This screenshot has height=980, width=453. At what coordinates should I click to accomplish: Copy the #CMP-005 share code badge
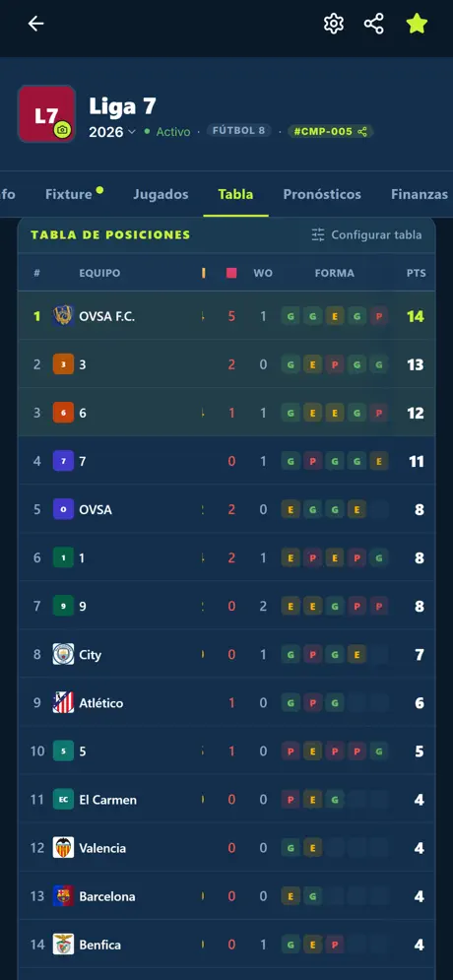(331, 131)
